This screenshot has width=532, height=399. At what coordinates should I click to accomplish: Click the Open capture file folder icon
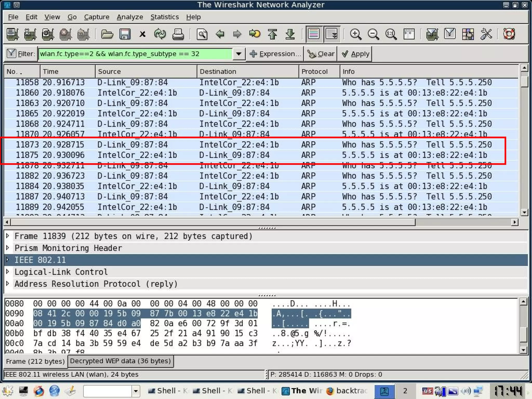[107, 34]
